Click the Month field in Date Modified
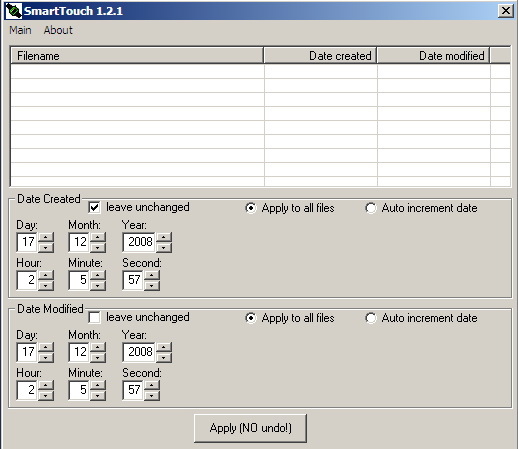This screenshot has width=518, height=449. 79,352
